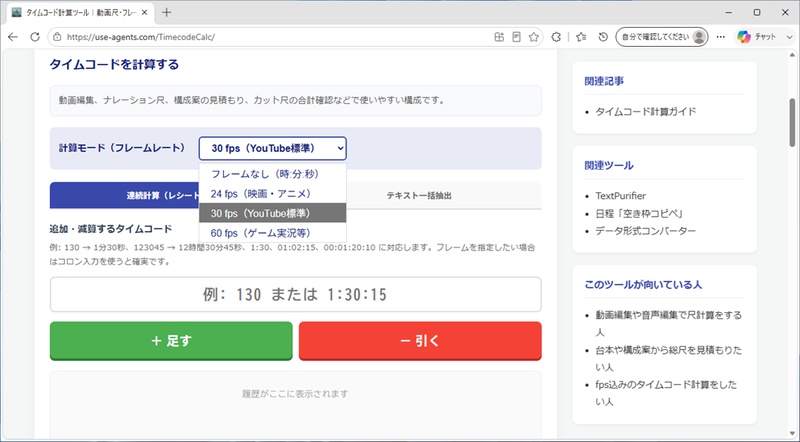Click the 関連記事 heading

click(x=604, y=81)
